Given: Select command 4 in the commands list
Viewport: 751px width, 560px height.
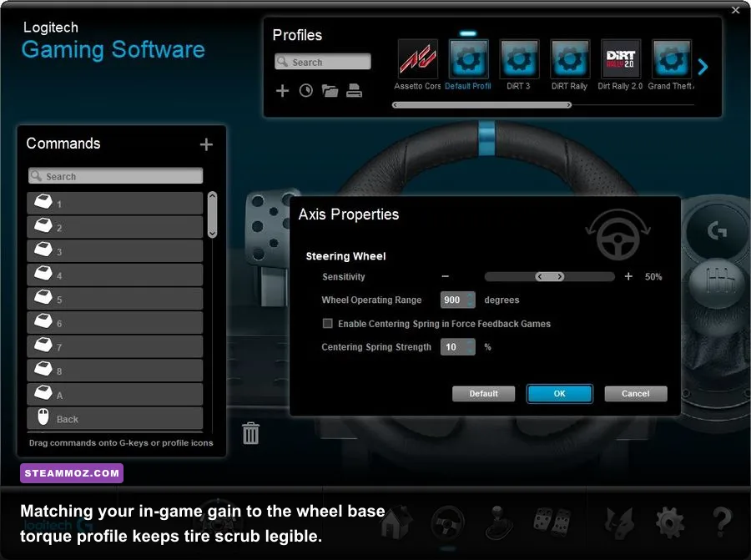Looking at the screenshot, I should [x=115, y=275].
